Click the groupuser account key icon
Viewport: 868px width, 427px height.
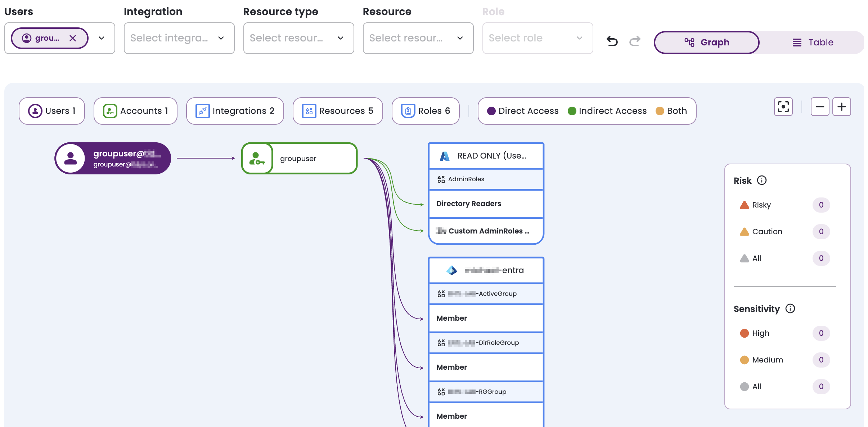tap(257, 159)
